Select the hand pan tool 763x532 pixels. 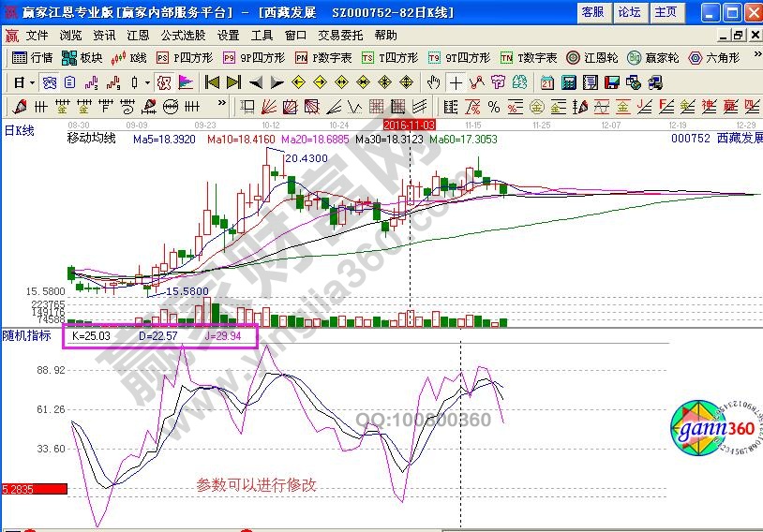pyautogui.click(x=434, y=82)
